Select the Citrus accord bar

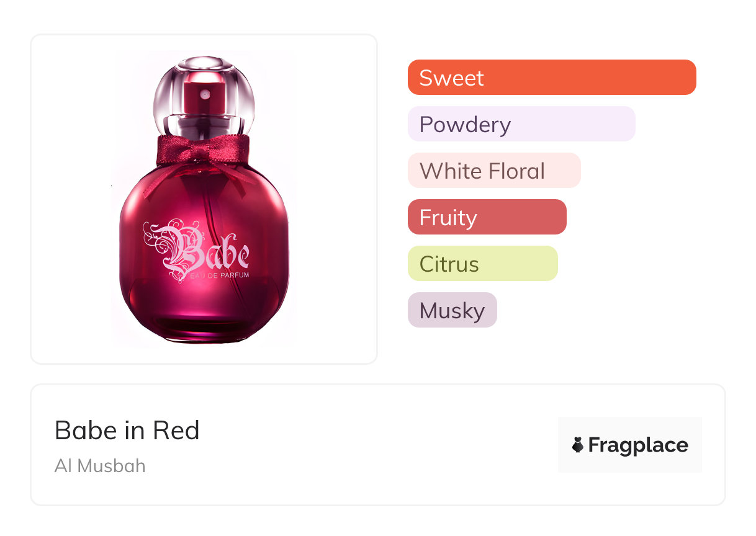483,264
